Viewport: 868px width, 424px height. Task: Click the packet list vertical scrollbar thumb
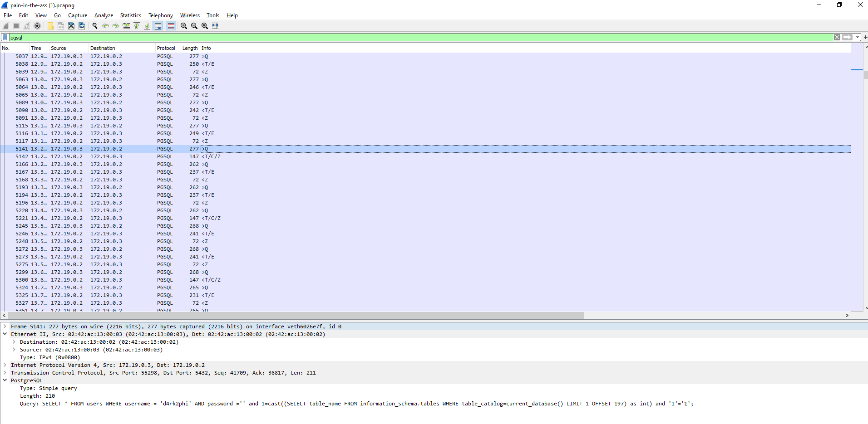866,75
